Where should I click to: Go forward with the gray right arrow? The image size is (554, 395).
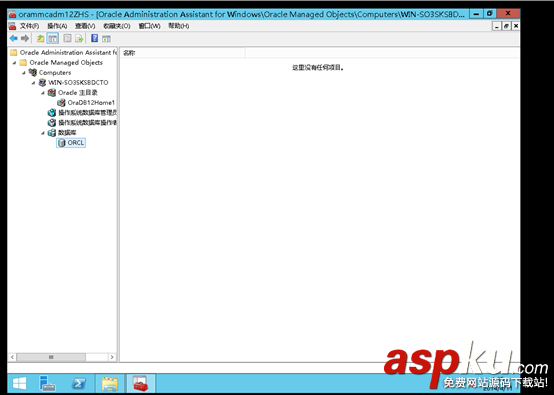pyautogui.click(x=25, y=38)
